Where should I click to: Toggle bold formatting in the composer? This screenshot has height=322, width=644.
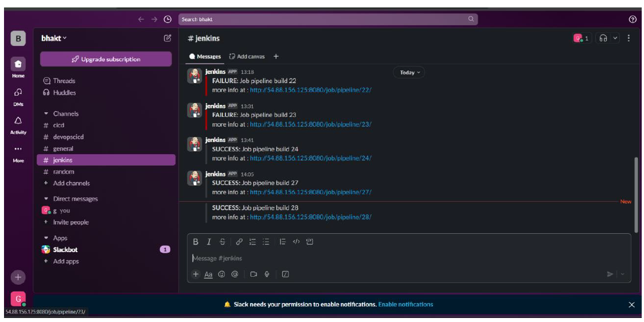point(196,242)
